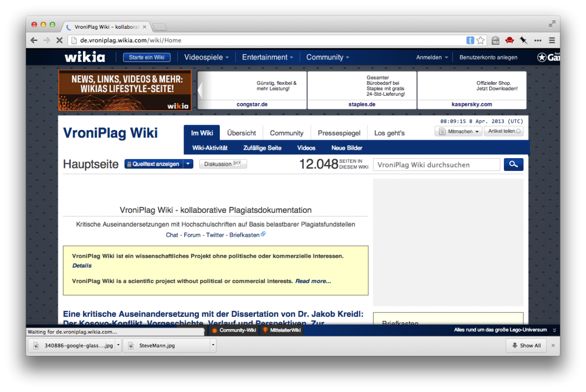Stop loading the page
Image resolution: width=586 pixels, height=392 pixels.
pyautogui.click(x=59, y=41)
